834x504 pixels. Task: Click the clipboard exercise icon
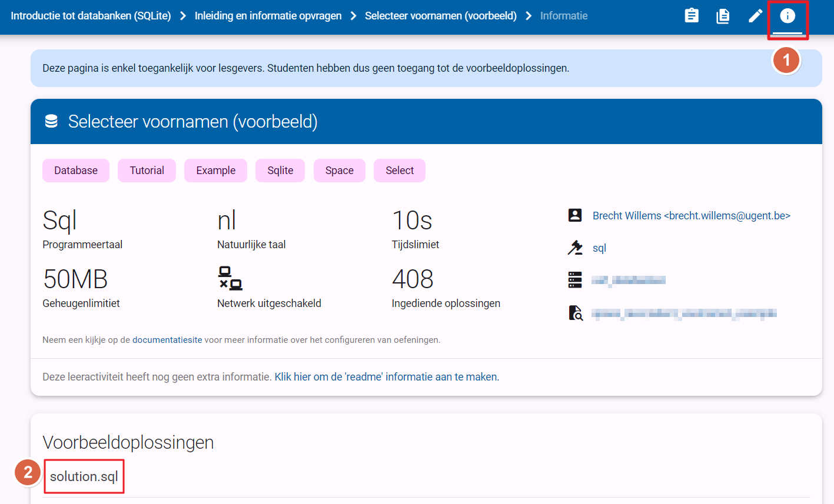[x=692, y=16]
